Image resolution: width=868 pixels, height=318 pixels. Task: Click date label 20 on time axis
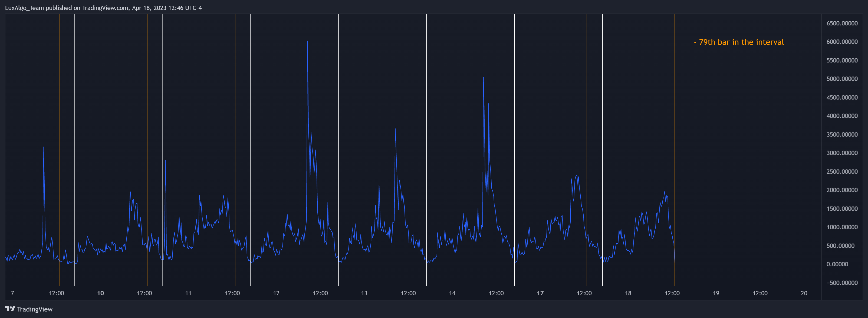[804, 293]
